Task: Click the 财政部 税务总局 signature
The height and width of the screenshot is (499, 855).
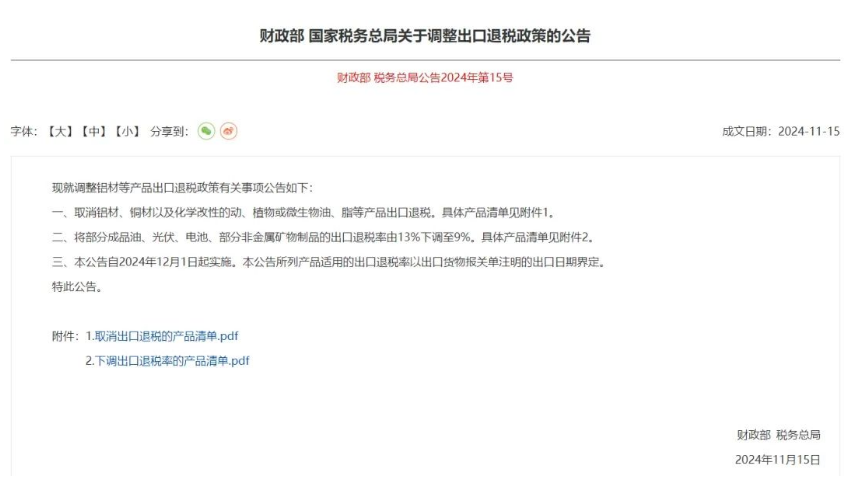Action: pyautogui.click(x=779, y=435)
